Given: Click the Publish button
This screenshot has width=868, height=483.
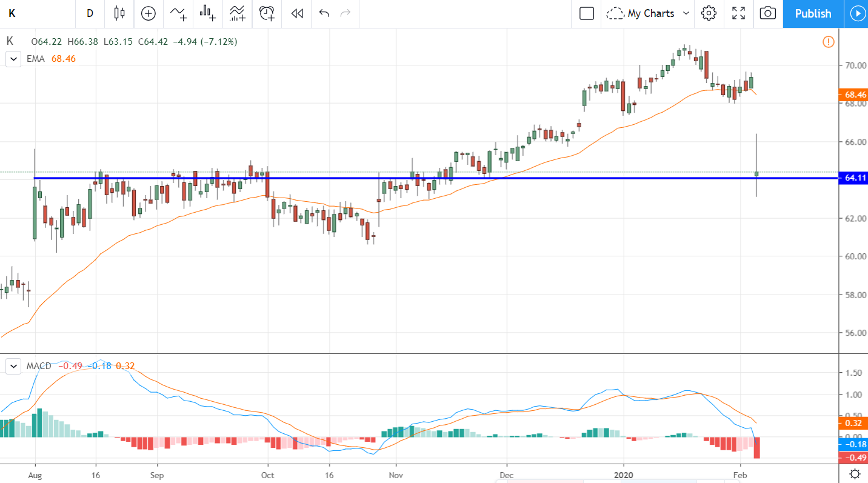Looking at the screenshot, I should click(x=813, y=13).
